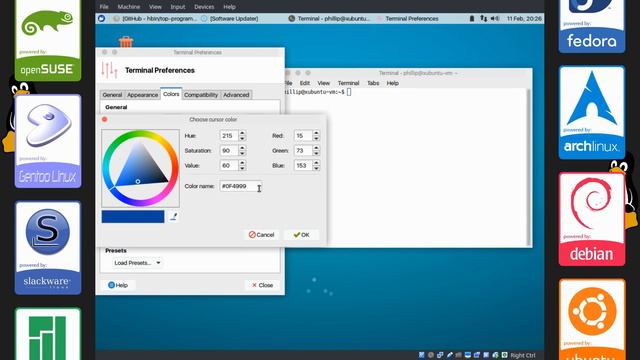640x360 pixels.
Task: Close the Choose cursor color dialog with red dot
Action: click(104, 119)
